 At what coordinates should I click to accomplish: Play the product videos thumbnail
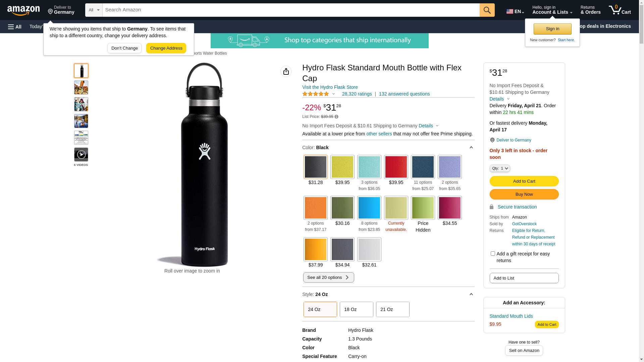81,155
